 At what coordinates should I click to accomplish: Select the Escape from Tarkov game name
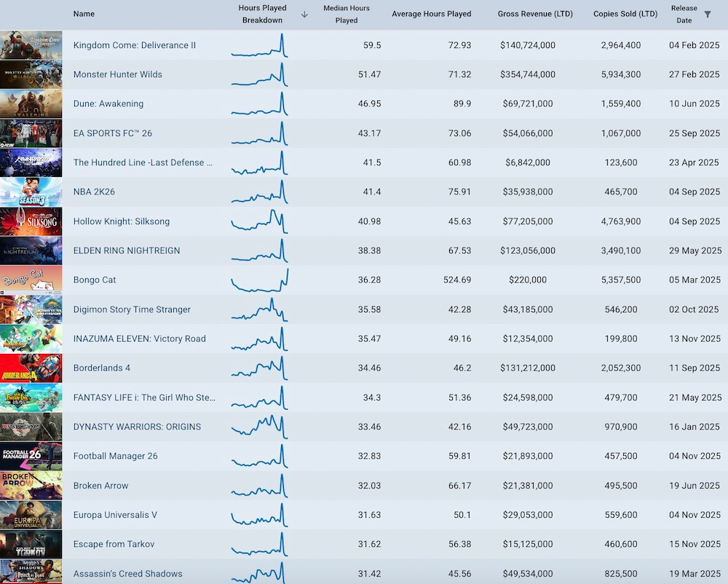(x=114, y=544)
